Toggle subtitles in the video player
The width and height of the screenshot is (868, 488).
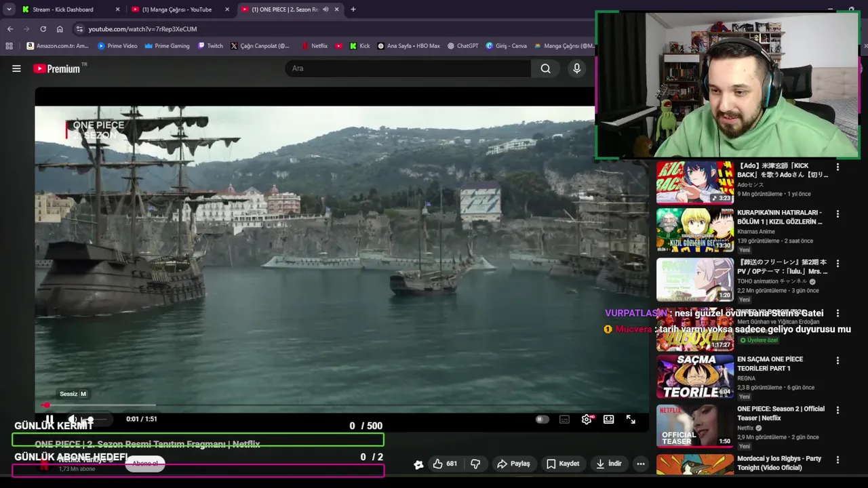click(564, 420)
